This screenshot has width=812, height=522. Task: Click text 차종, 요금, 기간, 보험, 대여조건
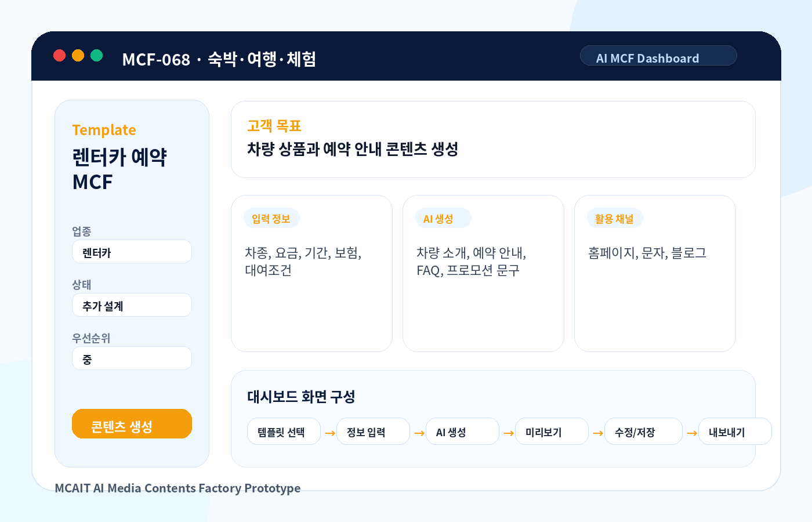[x=303, y=261]
